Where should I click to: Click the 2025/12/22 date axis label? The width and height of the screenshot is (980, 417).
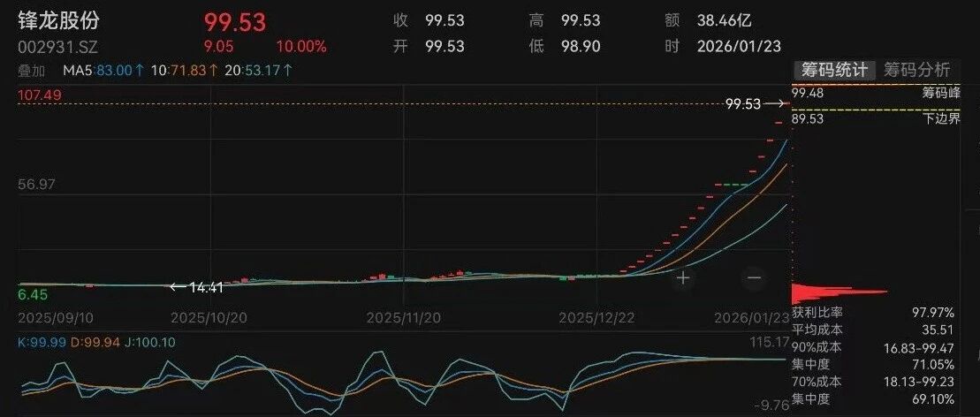(596, 317)
